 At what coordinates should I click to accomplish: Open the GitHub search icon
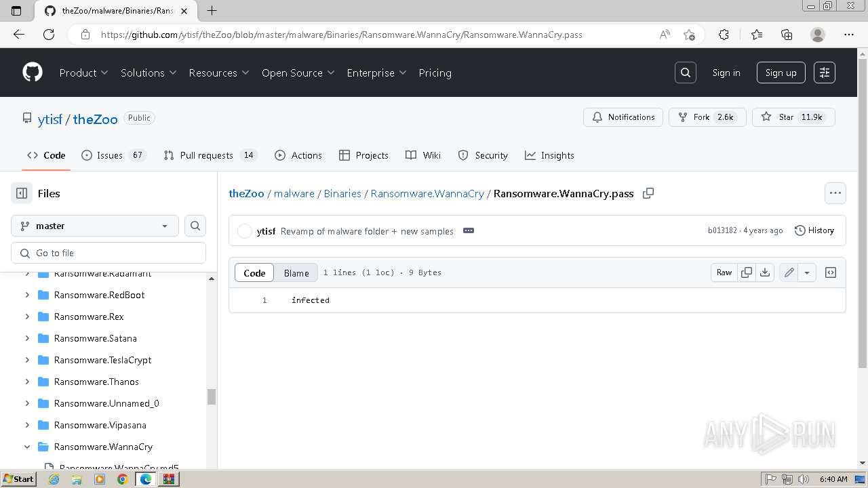686,73
